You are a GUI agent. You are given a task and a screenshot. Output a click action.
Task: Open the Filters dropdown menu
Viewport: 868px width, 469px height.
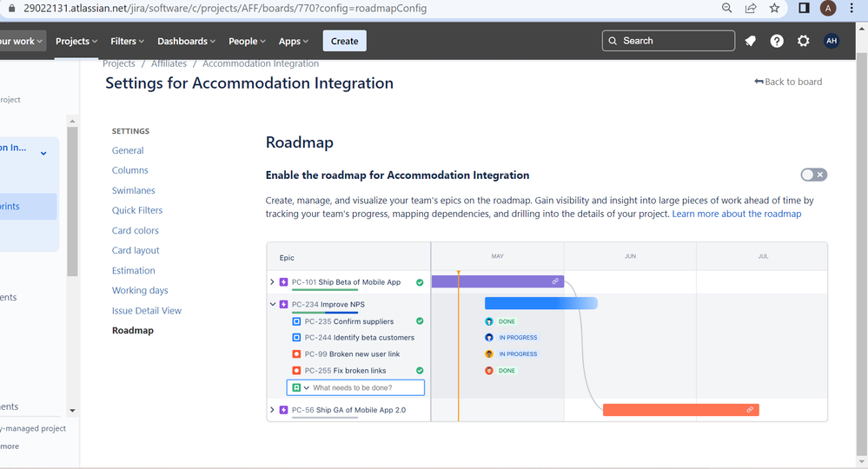128,41
